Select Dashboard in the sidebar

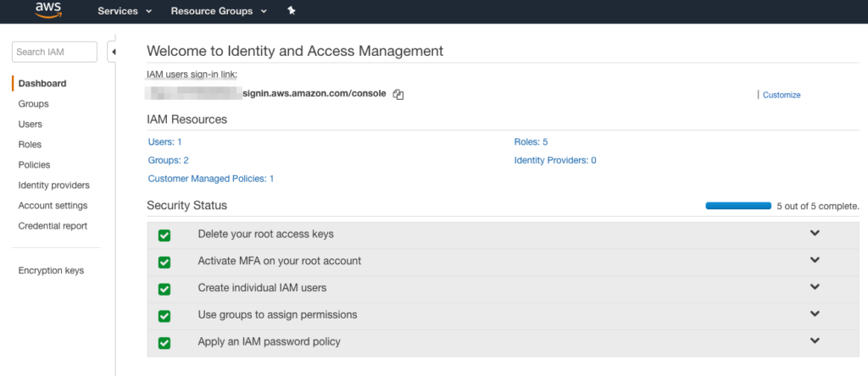pos(42,84)
